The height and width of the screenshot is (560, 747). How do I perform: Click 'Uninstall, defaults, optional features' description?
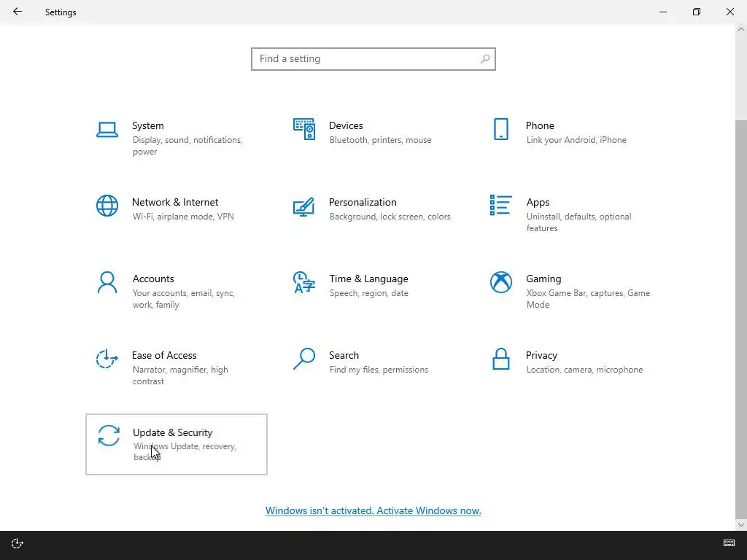click(x=578, y=222)
